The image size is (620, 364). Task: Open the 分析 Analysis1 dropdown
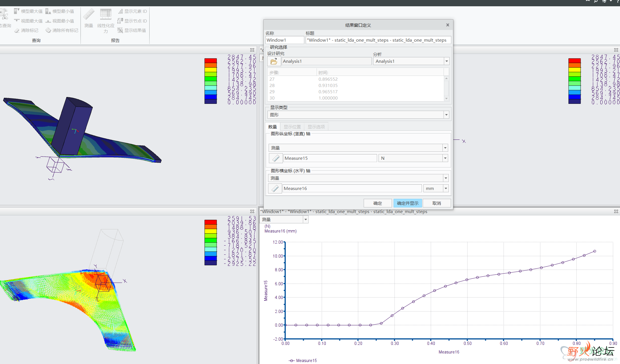click(x=446, y=61)
